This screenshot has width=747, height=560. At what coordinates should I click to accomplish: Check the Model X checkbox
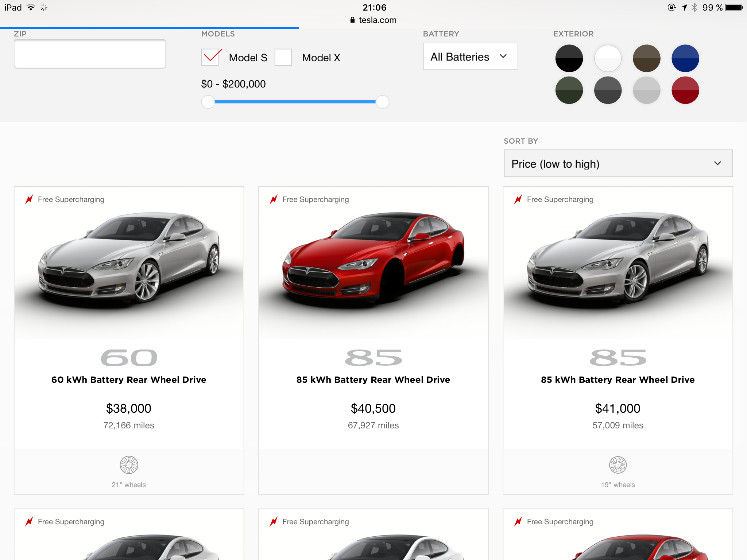click(x=283, y=57)
